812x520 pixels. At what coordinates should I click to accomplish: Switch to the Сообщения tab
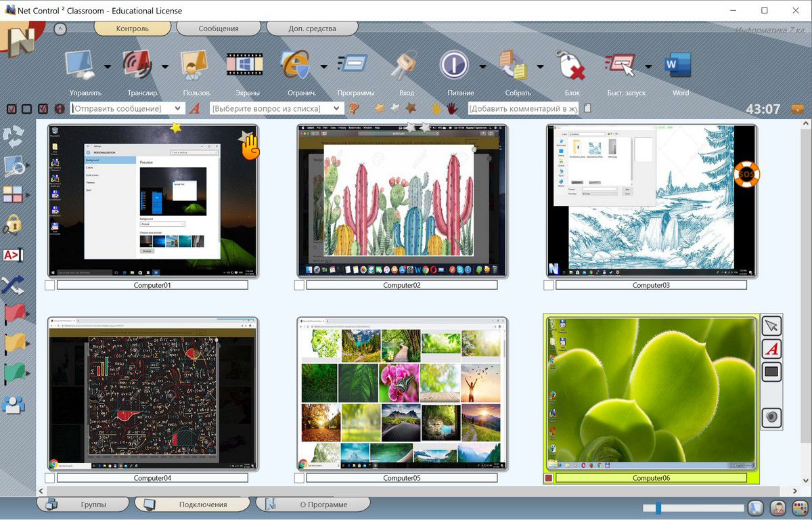(218, 28)
